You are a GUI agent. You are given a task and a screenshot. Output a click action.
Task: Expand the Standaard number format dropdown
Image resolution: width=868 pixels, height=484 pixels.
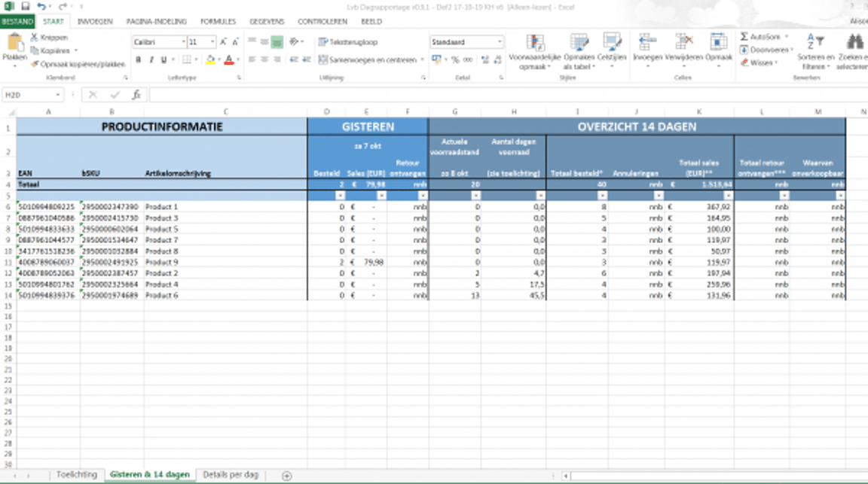tap(500, 42)
